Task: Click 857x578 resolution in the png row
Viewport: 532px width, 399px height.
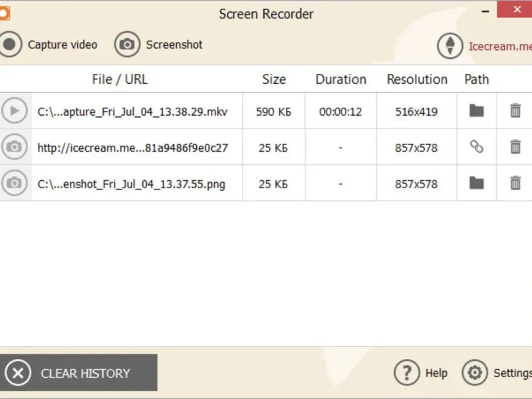Action: coord(416,184)
